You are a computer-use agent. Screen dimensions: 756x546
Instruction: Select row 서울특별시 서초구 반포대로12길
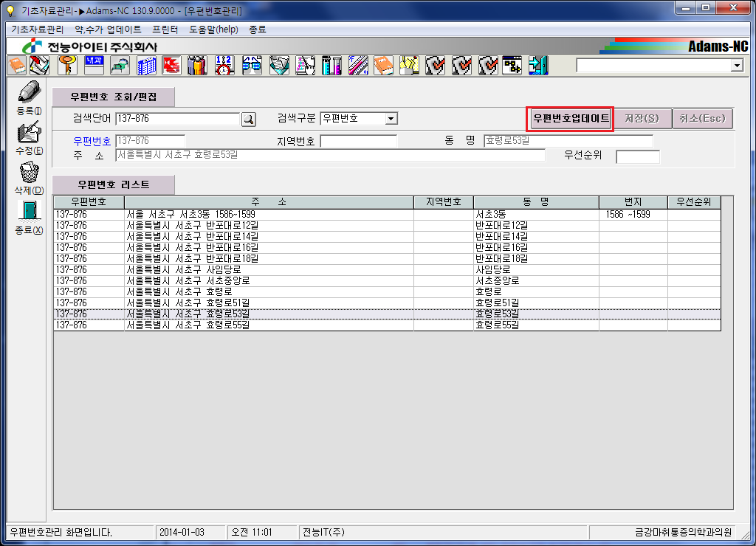[387, 226]
